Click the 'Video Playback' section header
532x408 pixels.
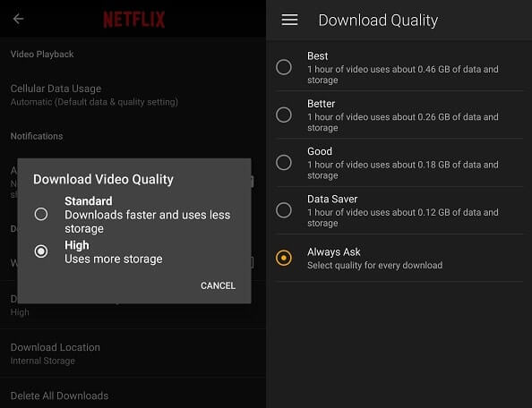tap(42, 55)
